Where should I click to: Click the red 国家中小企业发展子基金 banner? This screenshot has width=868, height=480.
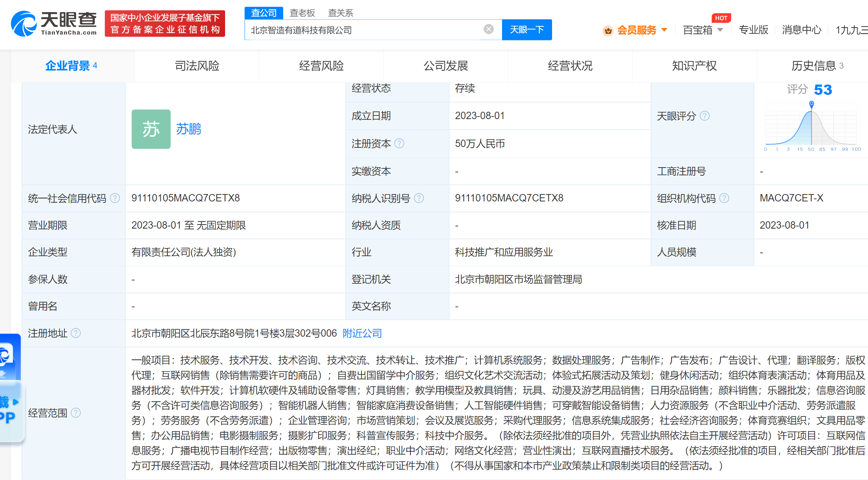pos(165,24)
